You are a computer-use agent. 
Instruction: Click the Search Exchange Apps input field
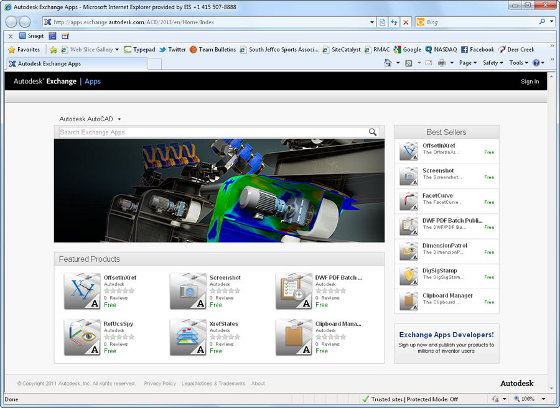[212, 132]
